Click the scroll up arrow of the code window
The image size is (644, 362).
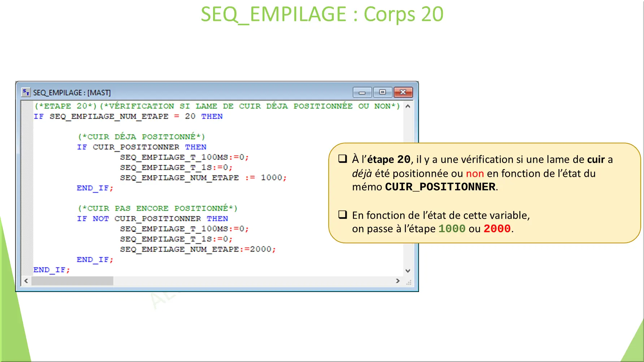point(408,107)
